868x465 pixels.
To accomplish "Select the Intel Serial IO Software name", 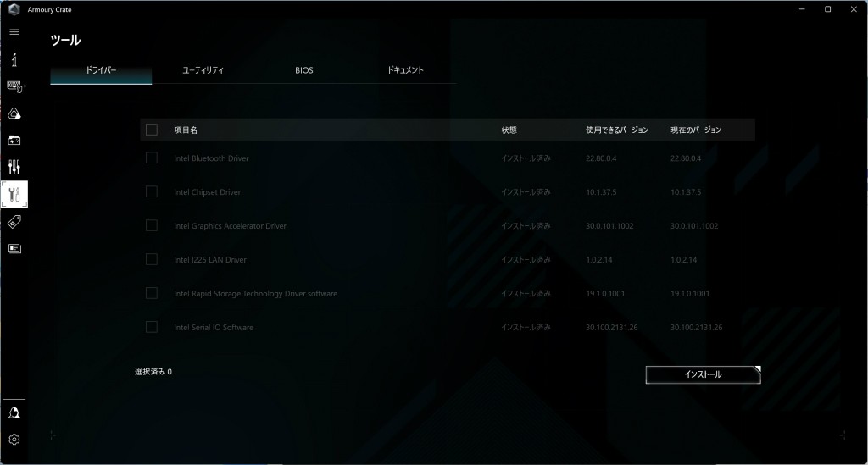I will [x=213, y=327].
